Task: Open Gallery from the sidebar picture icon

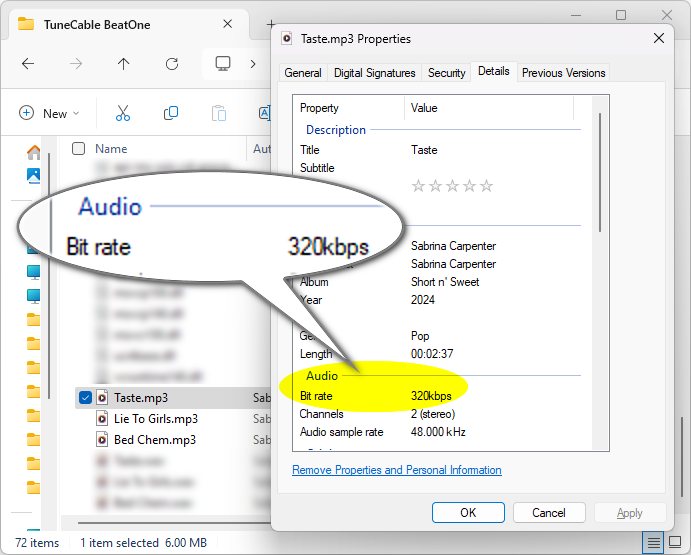Action: pos(33,175)
